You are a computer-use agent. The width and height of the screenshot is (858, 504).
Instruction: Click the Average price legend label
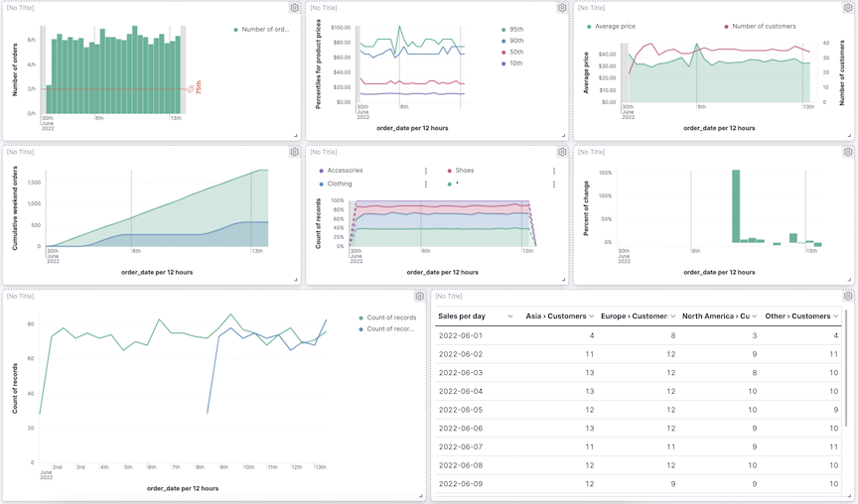click(x=618, y=27)
